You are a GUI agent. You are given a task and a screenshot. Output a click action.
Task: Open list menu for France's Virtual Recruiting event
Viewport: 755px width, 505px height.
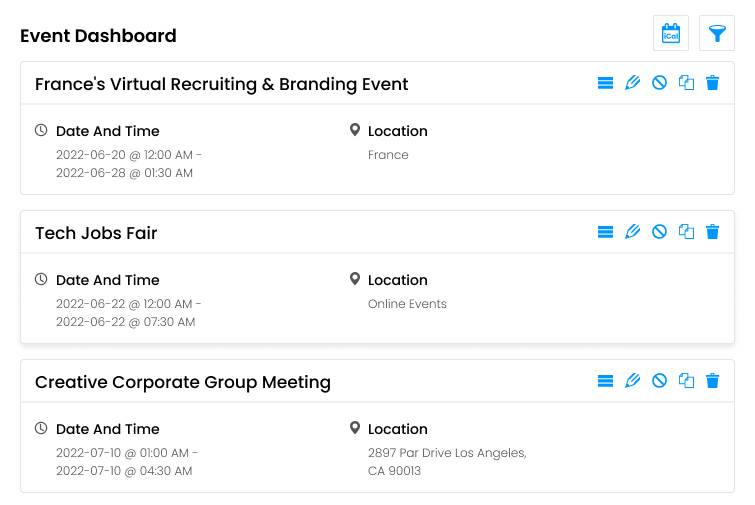click(x=605, y=83)
